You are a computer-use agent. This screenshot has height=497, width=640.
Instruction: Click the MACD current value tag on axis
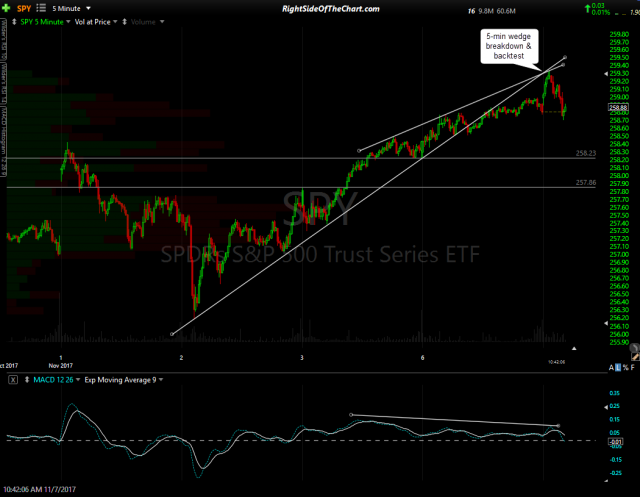(x=616, y=442)
